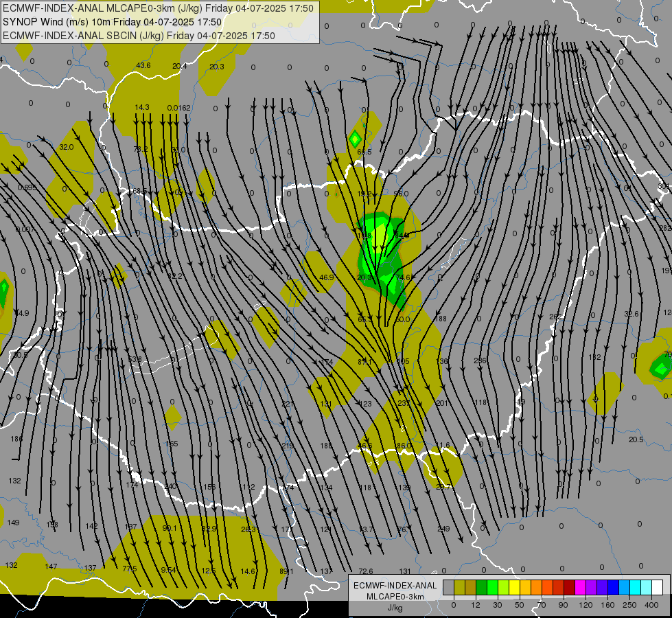Click the legend tick label '160'
This screenshot has width=672, height=618.
[607, 605]
